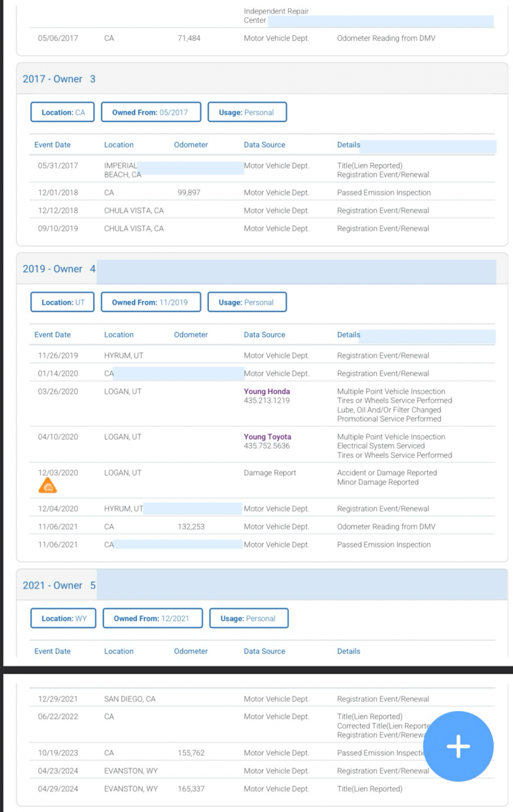Click the 2021 - Owner 5 section heading
Image resolution: width=513 pixels, height=812 pixels.
click(59, 585)
